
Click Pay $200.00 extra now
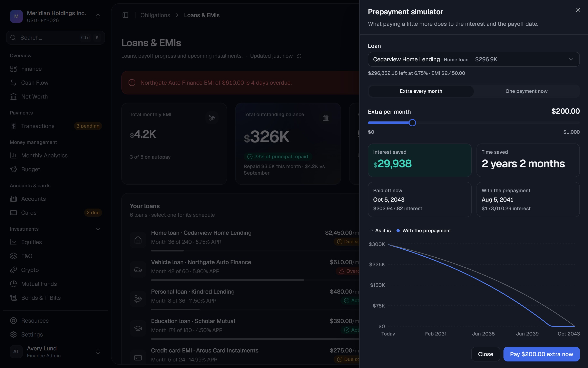541,354
